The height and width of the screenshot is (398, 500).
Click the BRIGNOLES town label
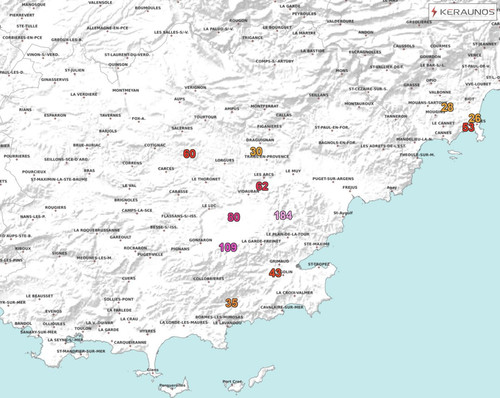(x=126, y=200)
